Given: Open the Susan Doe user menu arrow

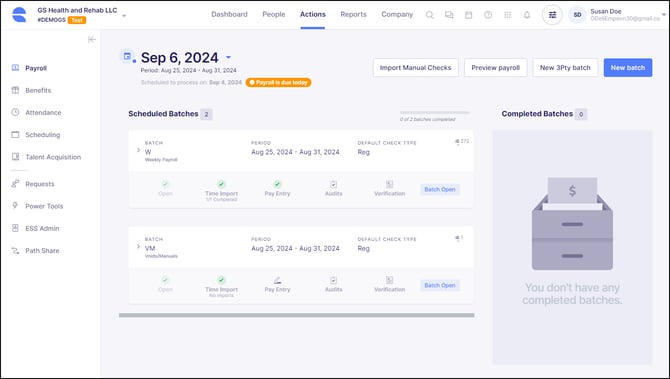Looking at the screenshot, I should pyautogui.click(x=664, y=15).
